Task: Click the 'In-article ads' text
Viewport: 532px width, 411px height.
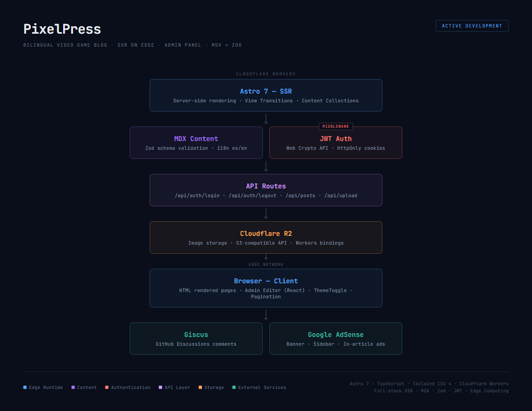Action: tap(364, 344)
